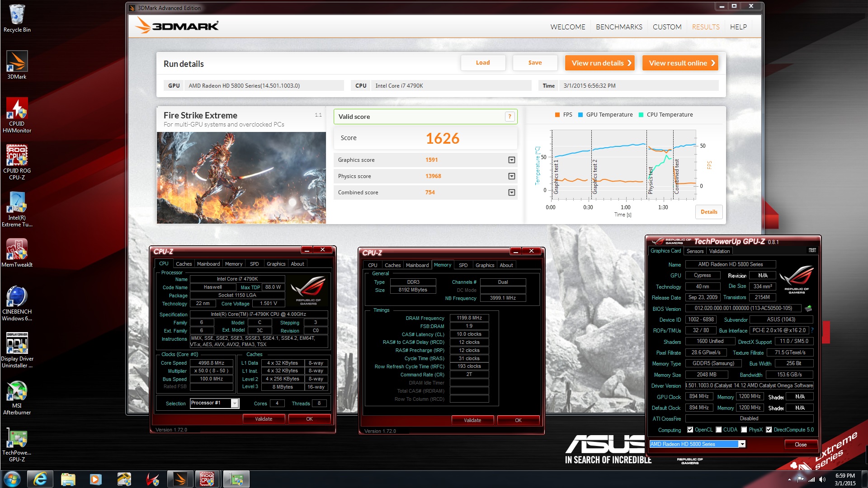Click the orange FPS legend swatch

point(557,115)
